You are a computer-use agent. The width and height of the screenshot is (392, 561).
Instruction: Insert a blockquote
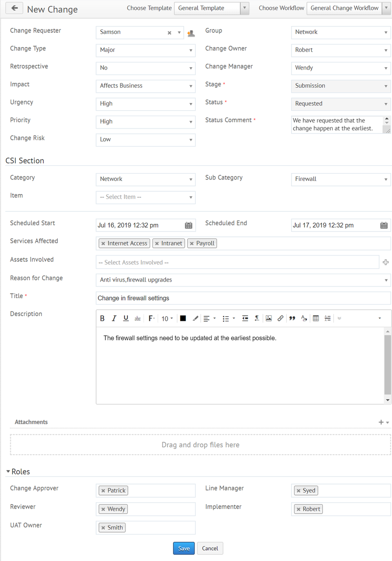tap(293, 318)
